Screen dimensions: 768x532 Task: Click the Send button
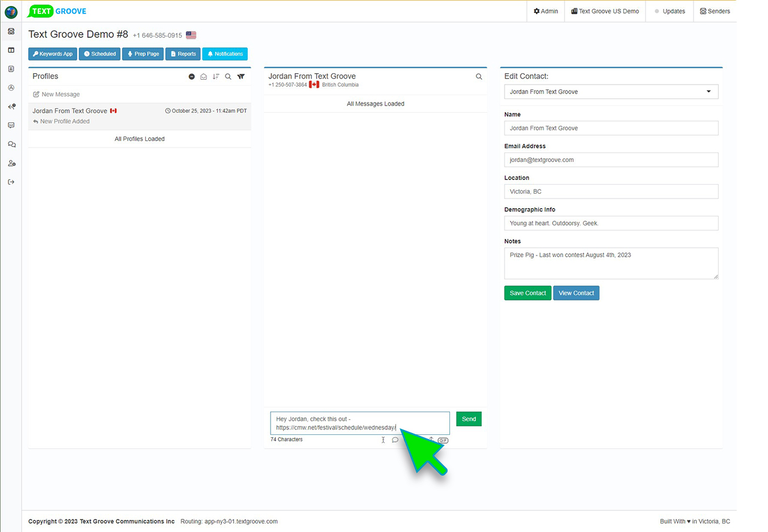pyautogui.click(x=469, y=419)
